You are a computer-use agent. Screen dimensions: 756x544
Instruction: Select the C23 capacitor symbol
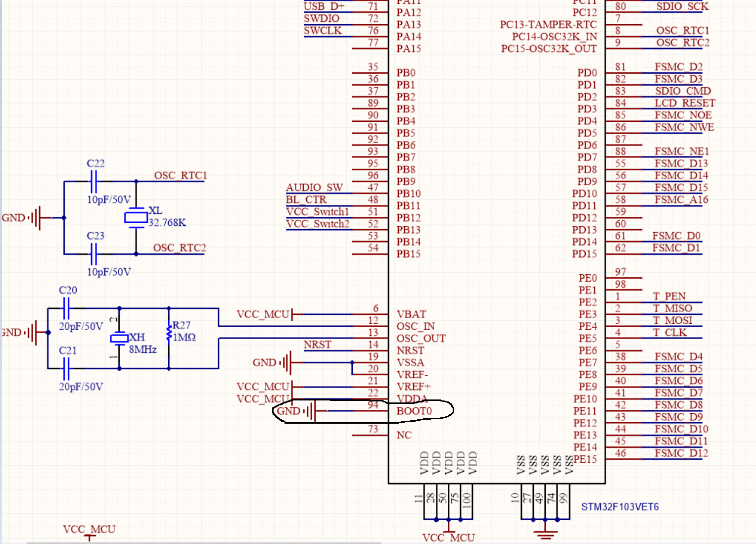94,254
